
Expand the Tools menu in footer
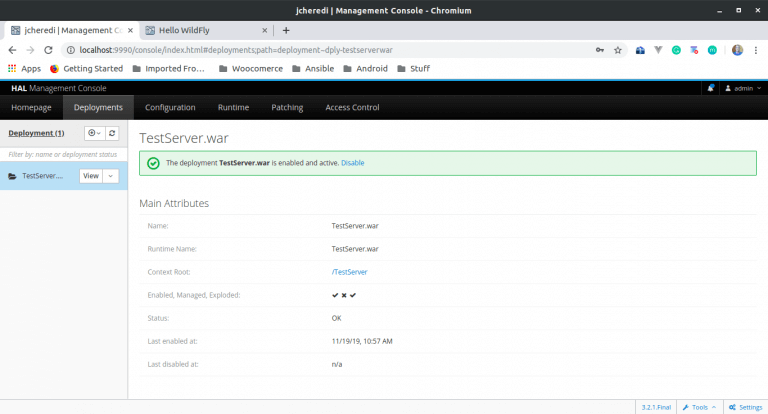(x=698, y=407)
